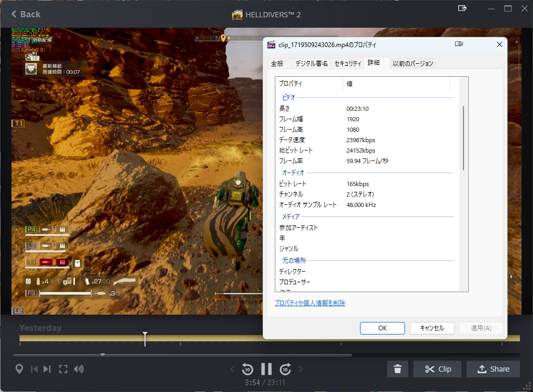Viewport: 533px width, 392px height.
Task: Click the snap icon in properties title bar
Action: [459, 43]
